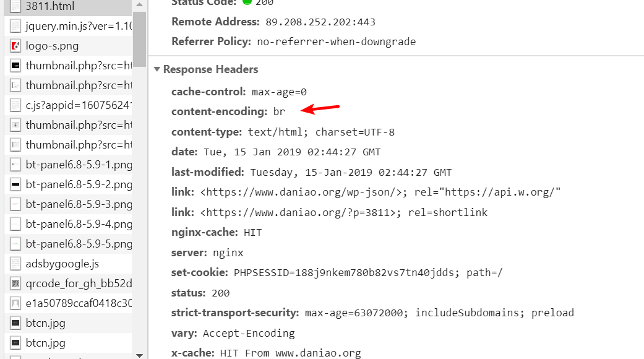Click the shortlink ?p=3811 header value
The width and height of the screenshot is (644, 359).
pyautogui.click(x=344, y=212)
